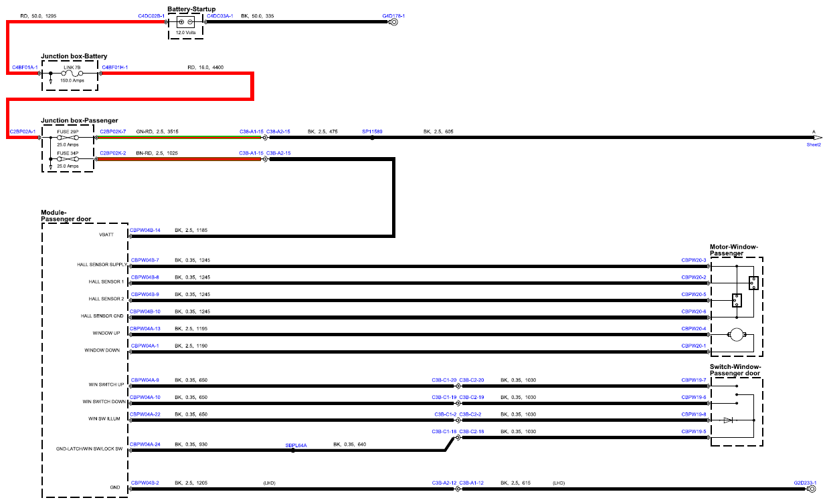Image resolution: width=829 pixels, height=504 pixels.
Task: Follow the Sheet2 link at the wire end
Action: click(814, 144)
